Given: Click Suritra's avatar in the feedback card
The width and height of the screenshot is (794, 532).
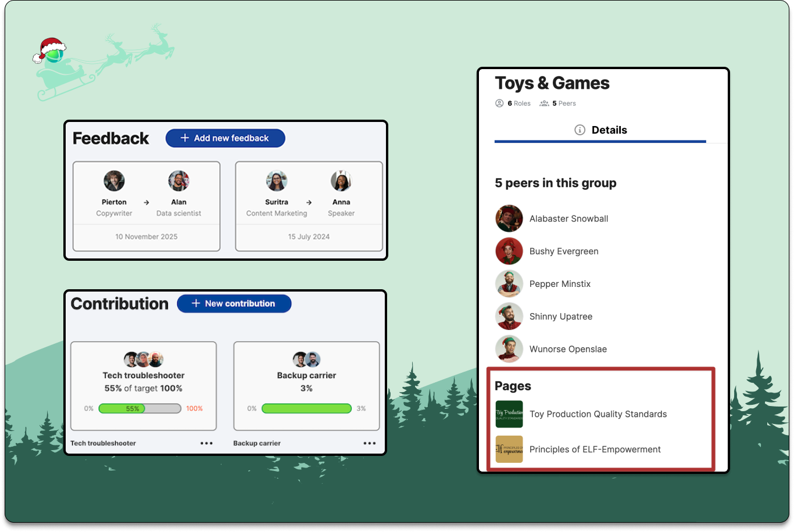Looking at the screenshot, I should 277,179.
